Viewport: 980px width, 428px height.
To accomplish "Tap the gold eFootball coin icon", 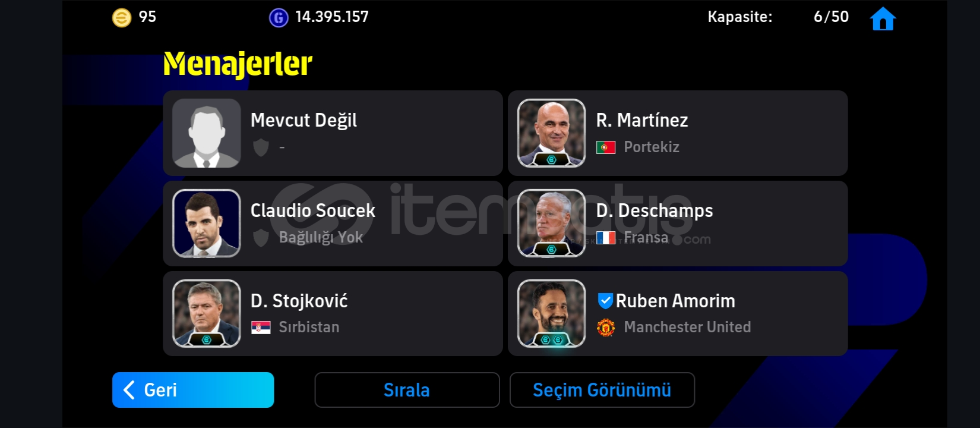I will (122, 18).
